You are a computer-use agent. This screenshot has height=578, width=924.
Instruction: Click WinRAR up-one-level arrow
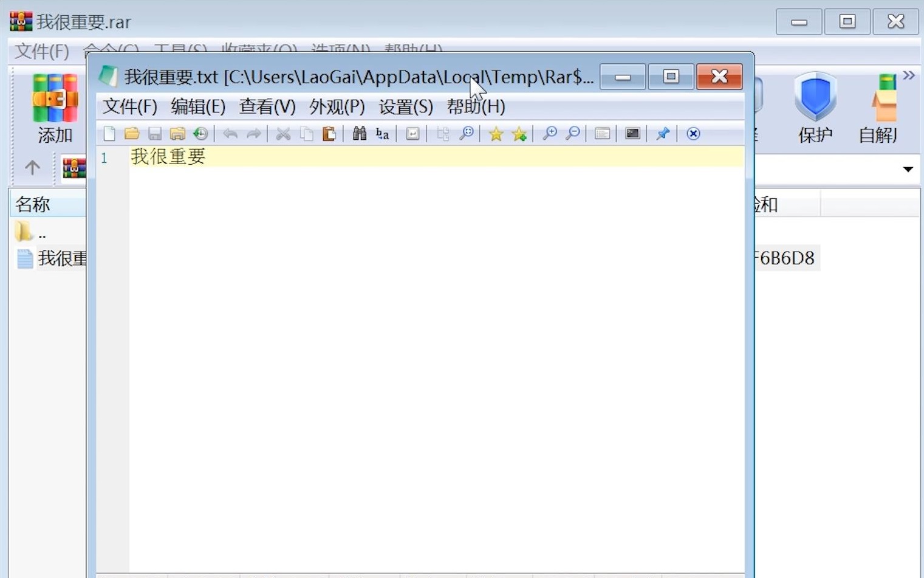click(32, 167)
